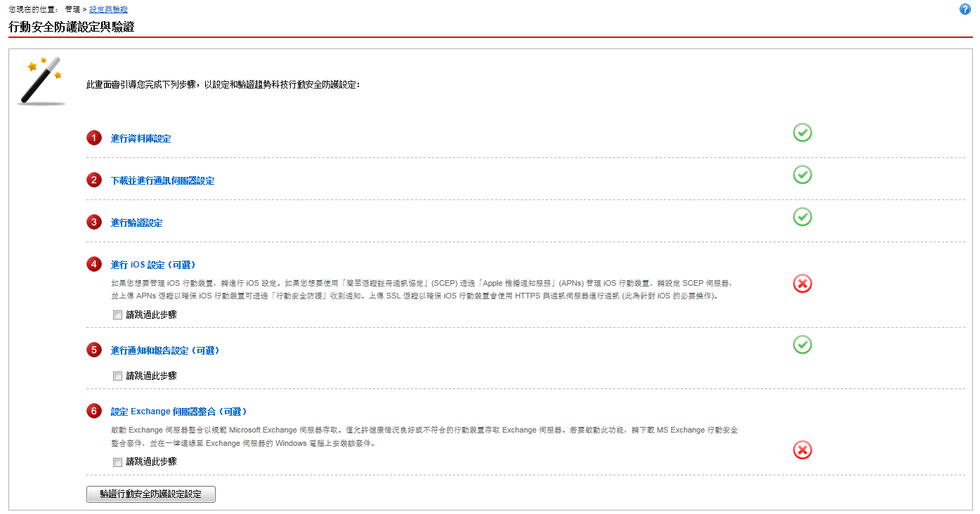This screenshot has height=514, width=980.
Task: Click green checkmark beside step 3 驗證設定
Action: 802,217
